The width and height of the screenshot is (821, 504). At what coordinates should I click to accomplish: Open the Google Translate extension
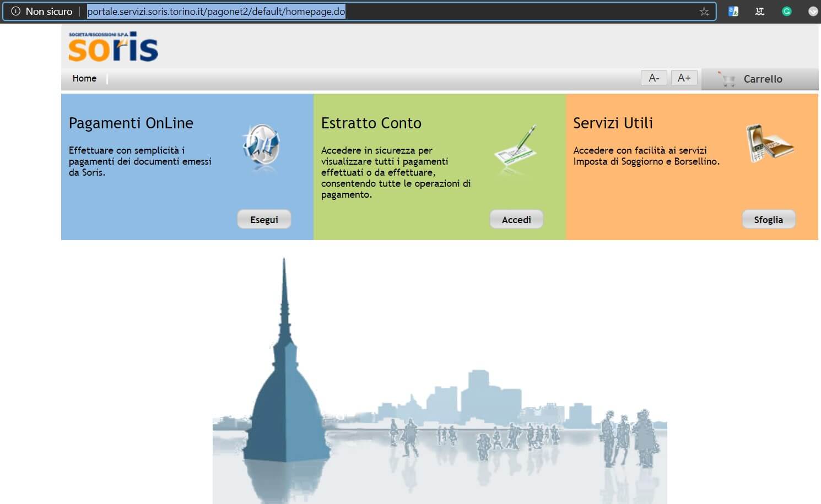click(733, 11)
